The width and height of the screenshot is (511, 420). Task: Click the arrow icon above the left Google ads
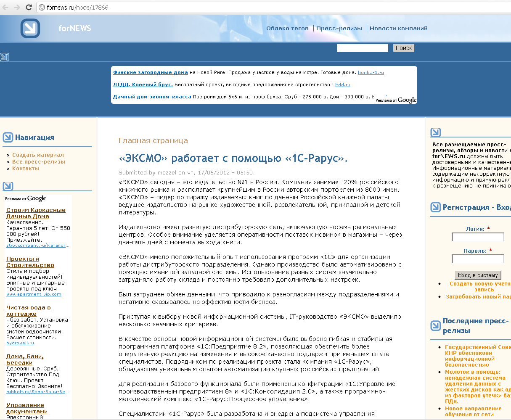click(8, 186)
